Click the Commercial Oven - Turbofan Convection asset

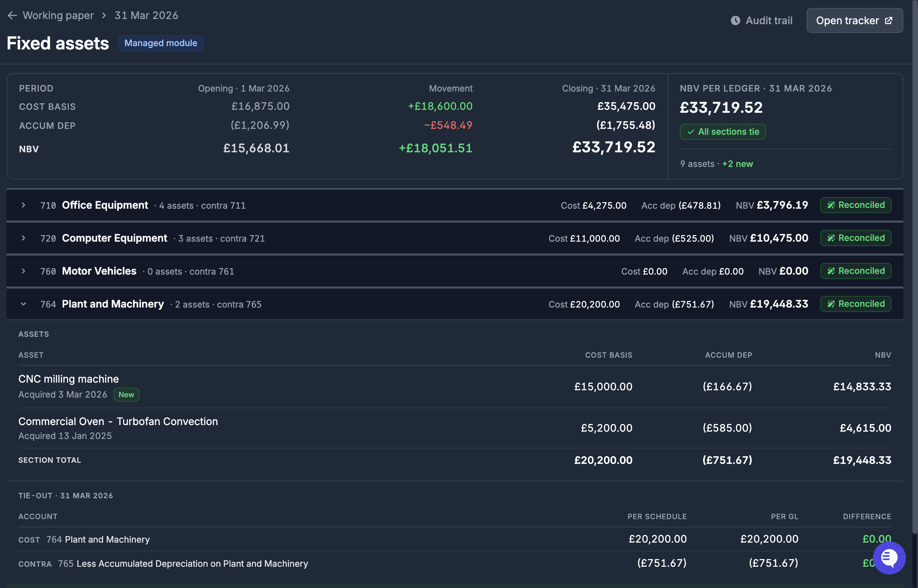[118, 421]
